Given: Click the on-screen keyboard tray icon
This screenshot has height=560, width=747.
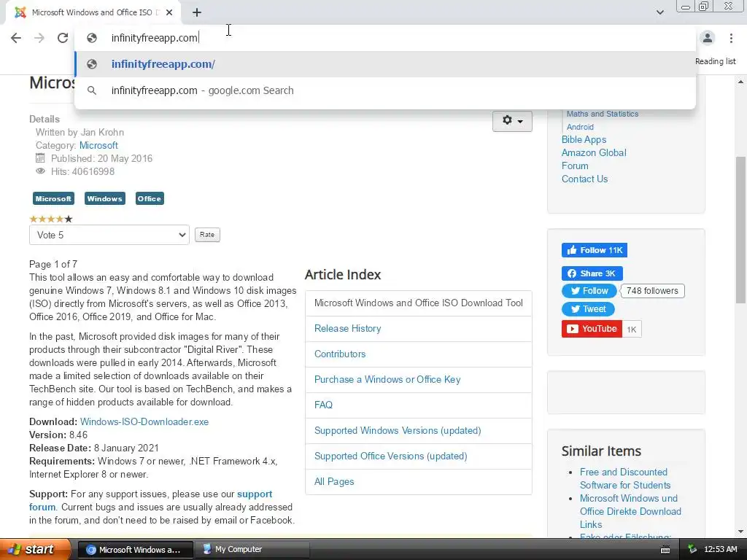Looking at the screenshot, I should pyautogui.click(x=665, y=550).
